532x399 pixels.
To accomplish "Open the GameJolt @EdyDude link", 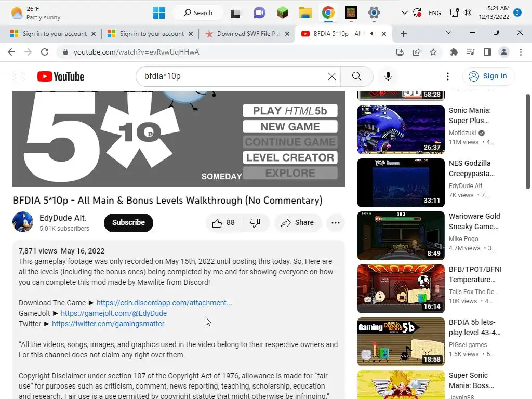I will coord(114,313).
